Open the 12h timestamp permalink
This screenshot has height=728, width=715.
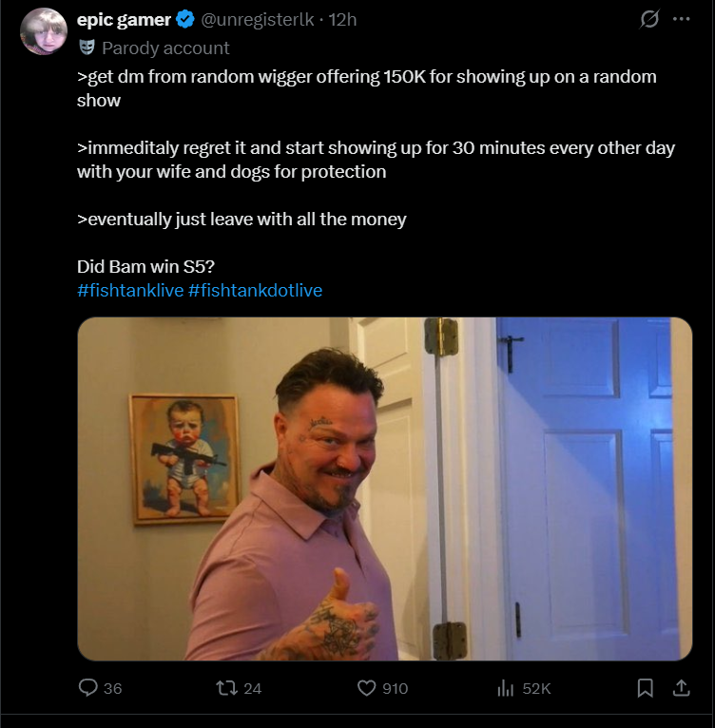click(342, 20)
